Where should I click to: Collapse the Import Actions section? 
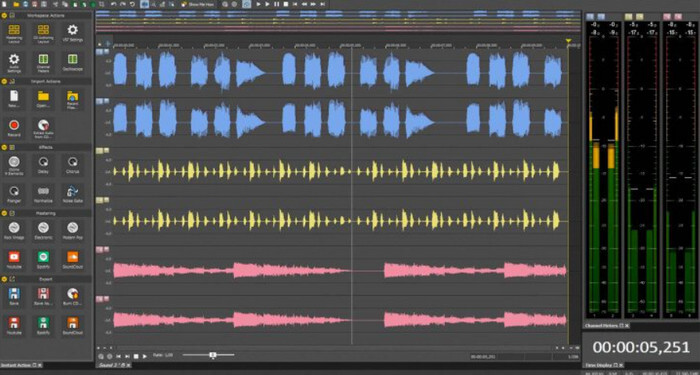[4, 81]
